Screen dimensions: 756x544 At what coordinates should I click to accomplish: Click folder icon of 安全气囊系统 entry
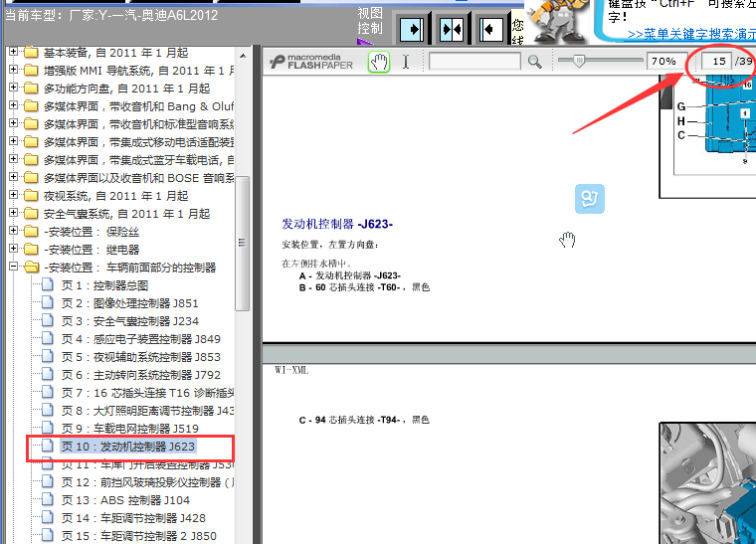pyautogui.click(x=31, y=214)
